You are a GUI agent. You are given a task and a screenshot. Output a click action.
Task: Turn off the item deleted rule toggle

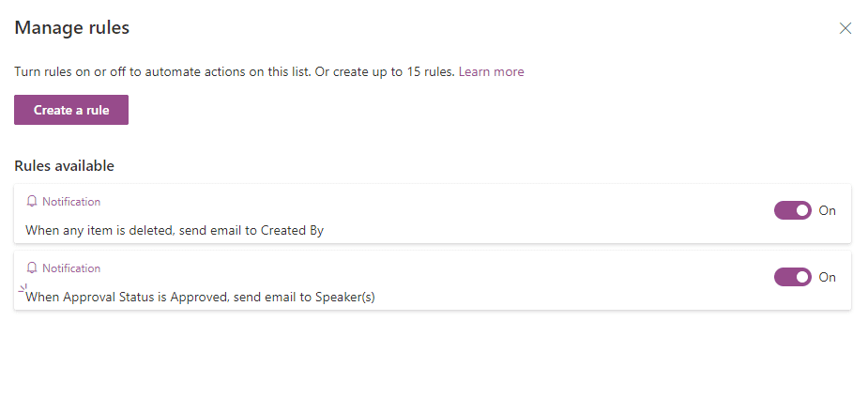[793, 210]
